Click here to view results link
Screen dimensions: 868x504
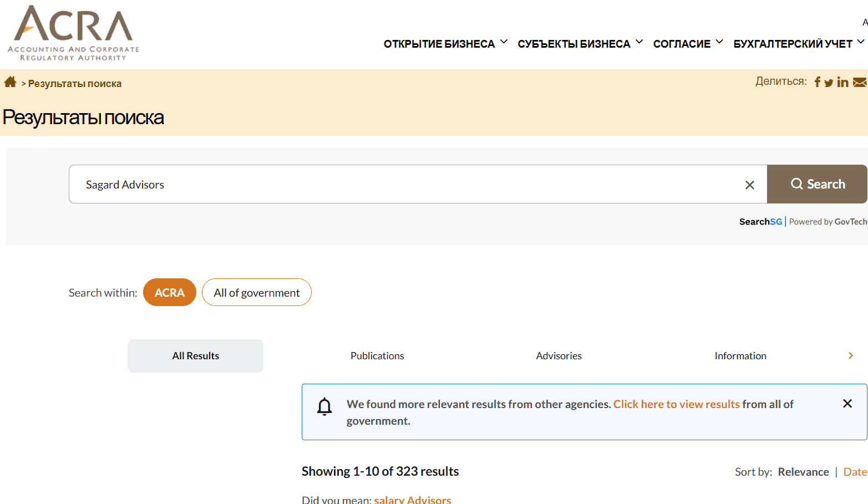coord(676,404)
